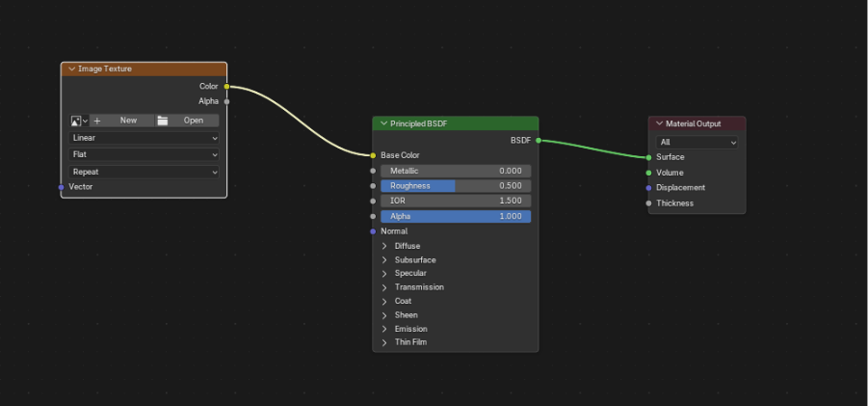Click the Image Texture Alpha output socket
The image size is (868, 406).
tap(226, 101)
